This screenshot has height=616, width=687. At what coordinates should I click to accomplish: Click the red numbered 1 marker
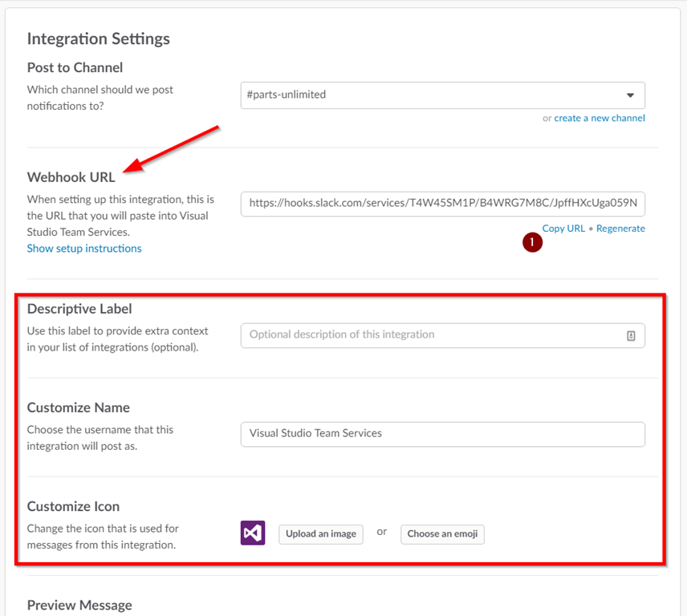(532, 242)
